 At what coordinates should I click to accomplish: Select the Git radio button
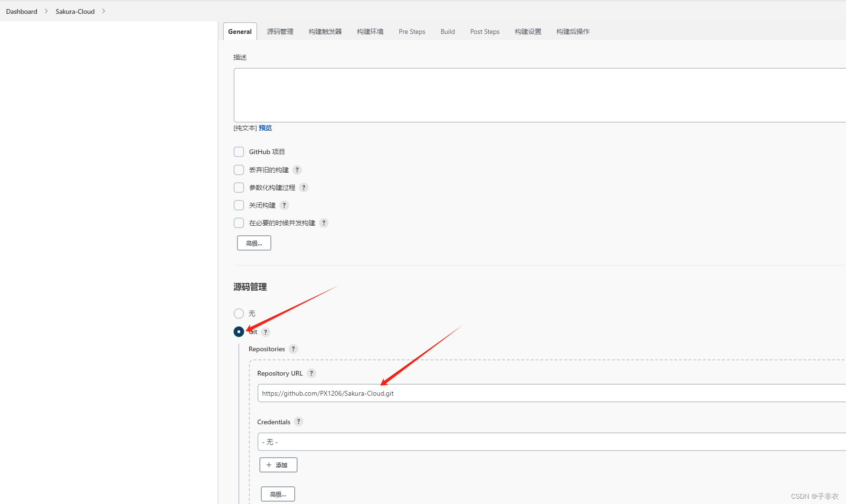click(x=239, y=332)
